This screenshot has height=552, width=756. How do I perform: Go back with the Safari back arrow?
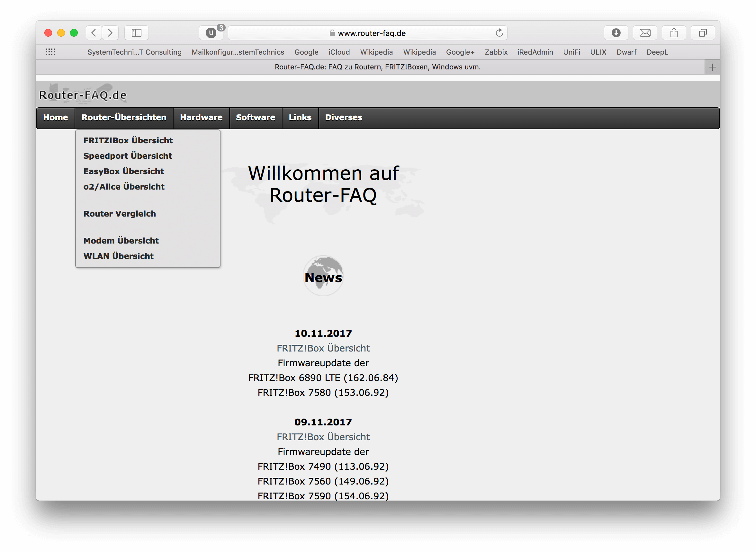(94, 33)
